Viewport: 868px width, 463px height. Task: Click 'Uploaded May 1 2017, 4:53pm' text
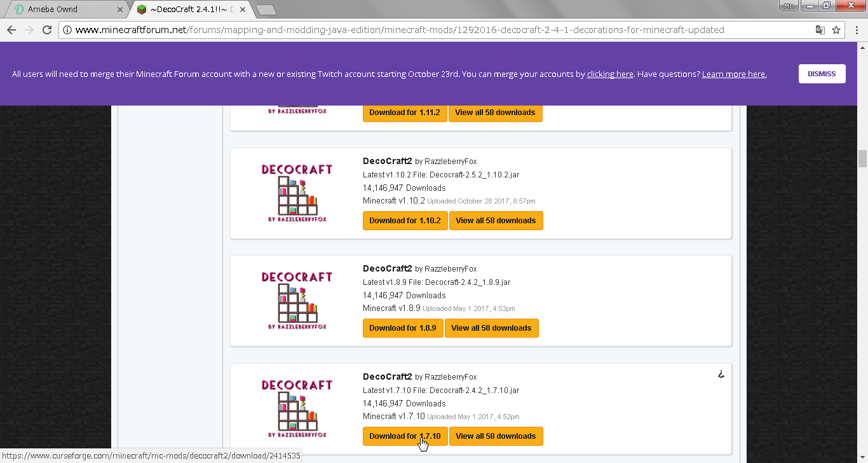click(x=469, y=309)
